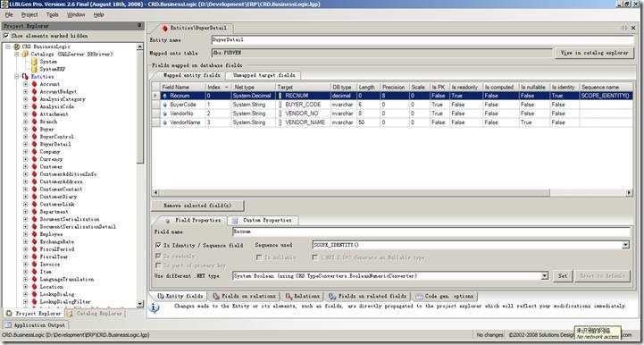The height and width of the screenshot is (345, 644).
Task: Click the Catalogs folder icon
Action: 26,54
